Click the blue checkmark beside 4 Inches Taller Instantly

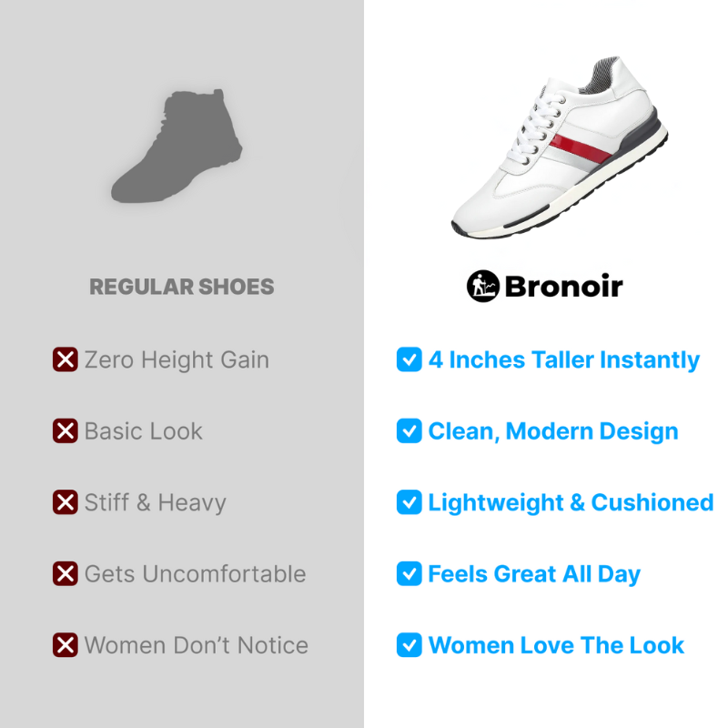pos(409,359)
